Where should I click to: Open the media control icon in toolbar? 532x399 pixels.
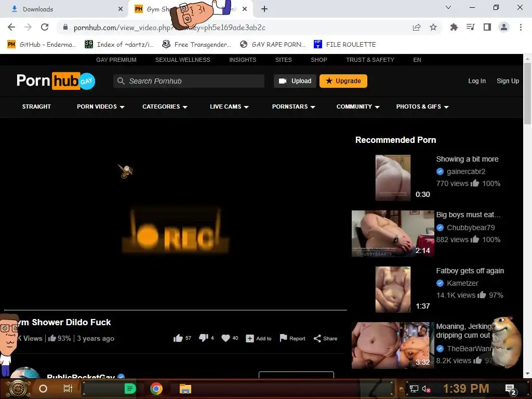[x=470, y=27]
